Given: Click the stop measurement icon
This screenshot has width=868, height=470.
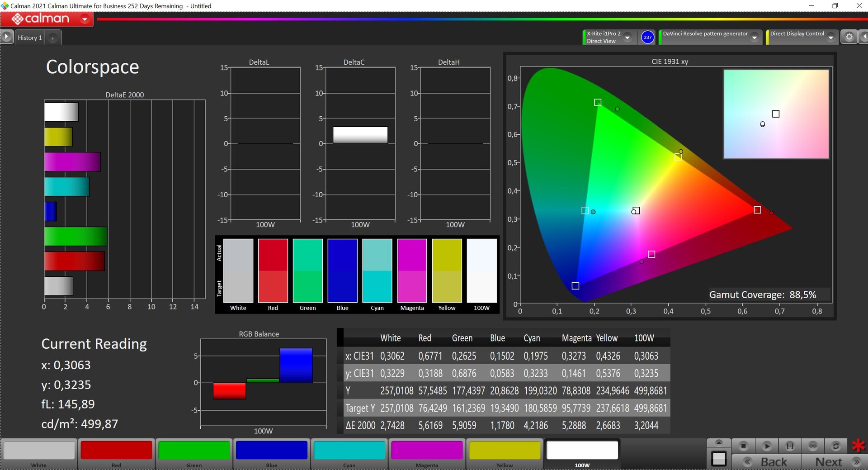Looking at the screenshot, I should coord(743,446).
